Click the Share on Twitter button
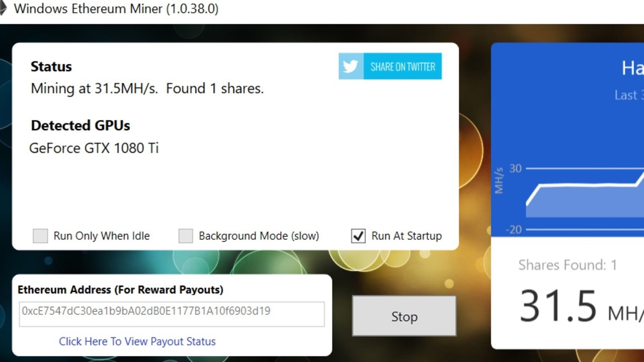Image resolution: width=644 pixels, height=362 pixels. (390, 66)
